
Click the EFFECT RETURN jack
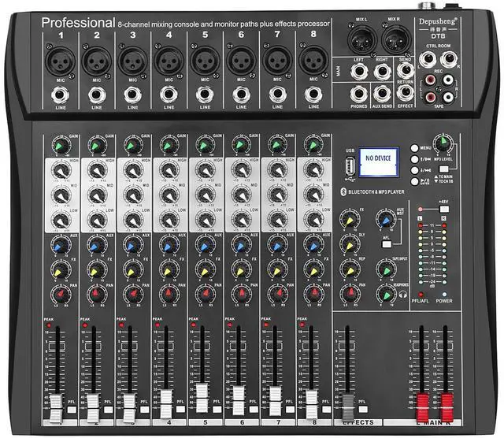(x=406, y=93)
